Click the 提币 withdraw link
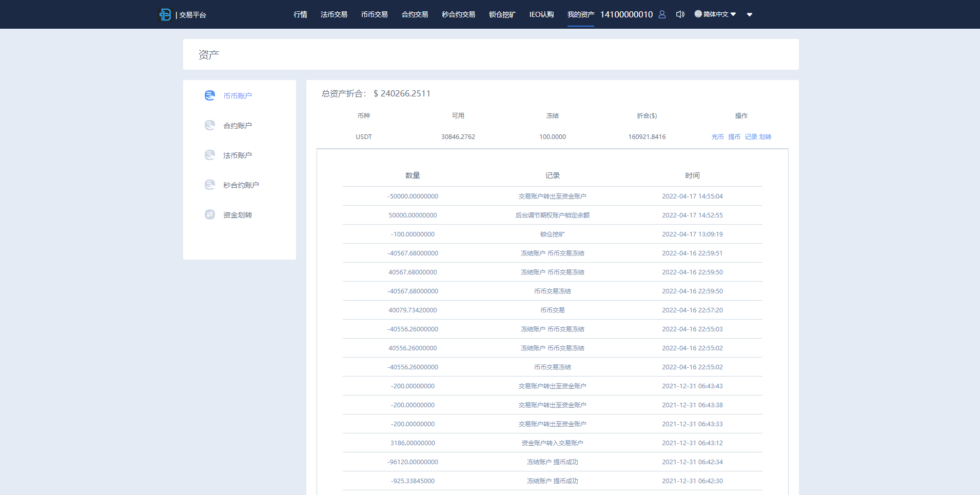980x495 pixels. point(734,136)
